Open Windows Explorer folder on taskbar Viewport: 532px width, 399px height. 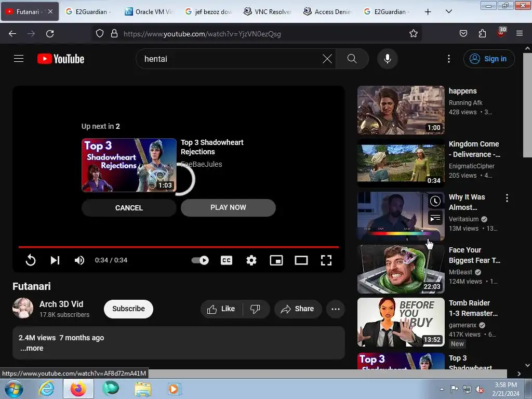(143, 389)
